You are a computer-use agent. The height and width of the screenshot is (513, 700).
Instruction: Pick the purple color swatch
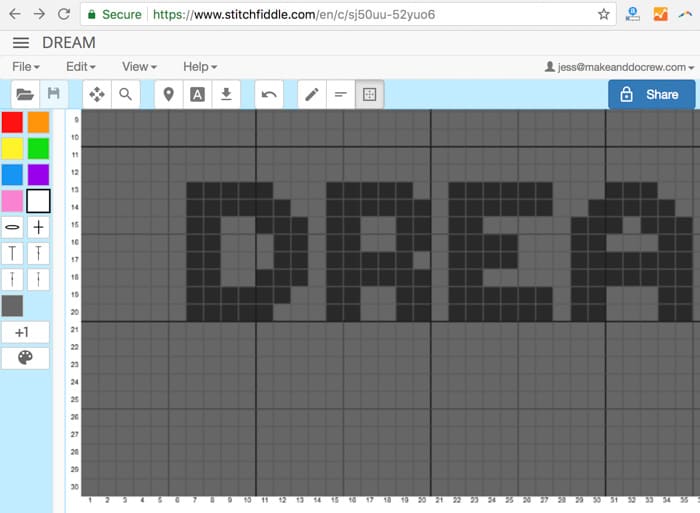(x=38, y=175)
